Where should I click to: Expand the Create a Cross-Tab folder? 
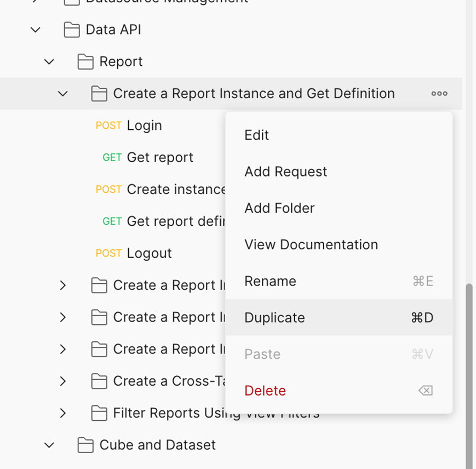pos(62,381)
